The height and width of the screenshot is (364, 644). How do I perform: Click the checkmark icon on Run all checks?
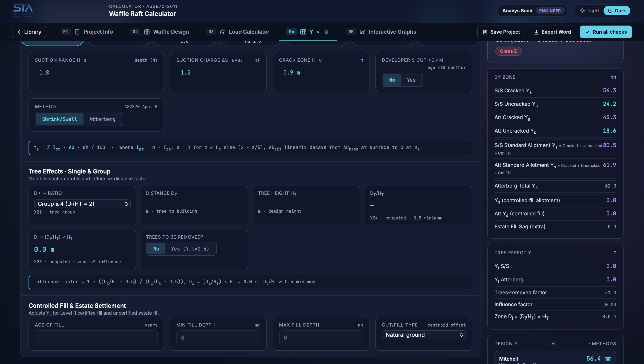click(x=588, y=32)
